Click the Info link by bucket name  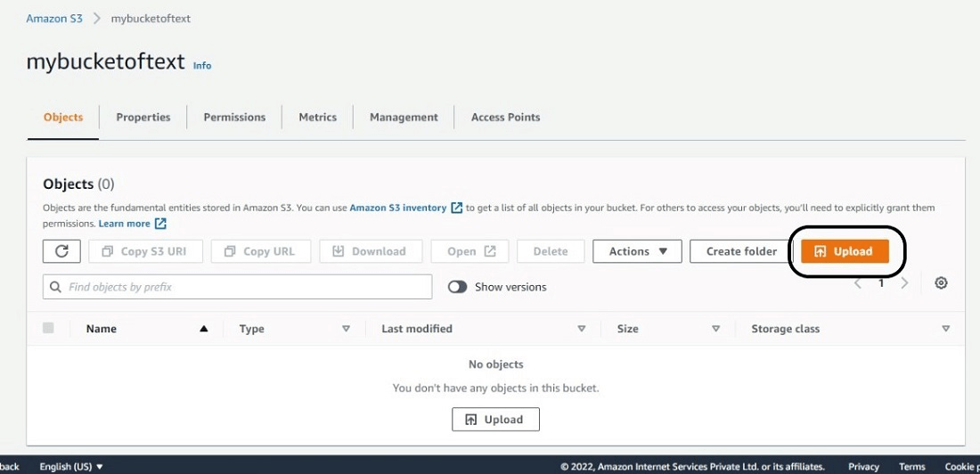point(202,65)
